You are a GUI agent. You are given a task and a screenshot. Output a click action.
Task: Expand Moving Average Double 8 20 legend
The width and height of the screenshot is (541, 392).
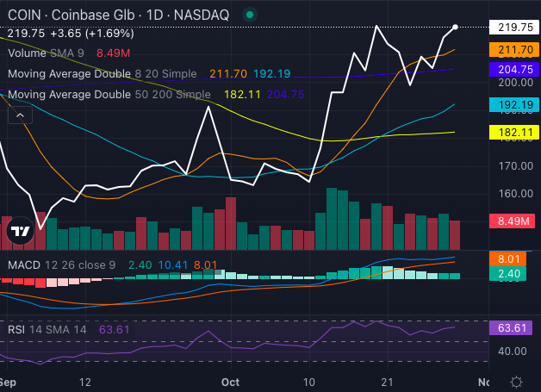pos(103,74)
